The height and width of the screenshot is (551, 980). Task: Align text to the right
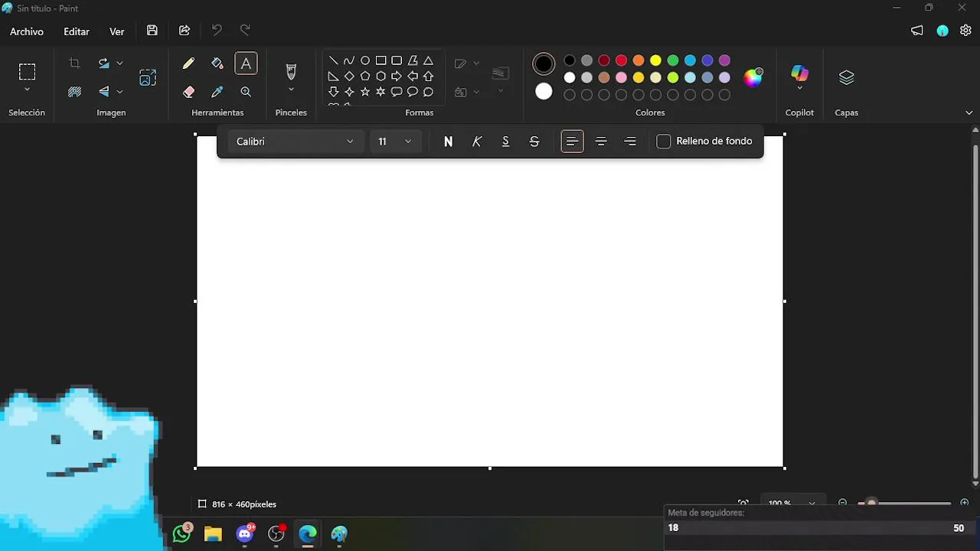click(630, 142)
